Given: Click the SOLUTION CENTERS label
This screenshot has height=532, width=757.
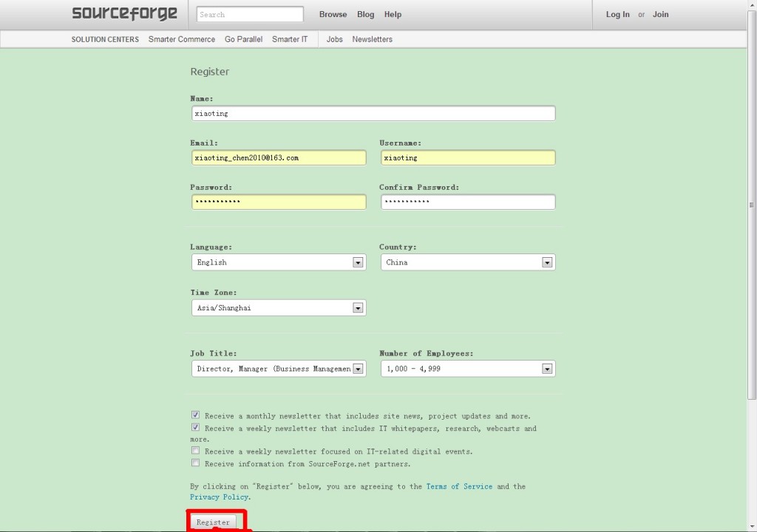Looking at the screenshot, I should coord(105,40).
